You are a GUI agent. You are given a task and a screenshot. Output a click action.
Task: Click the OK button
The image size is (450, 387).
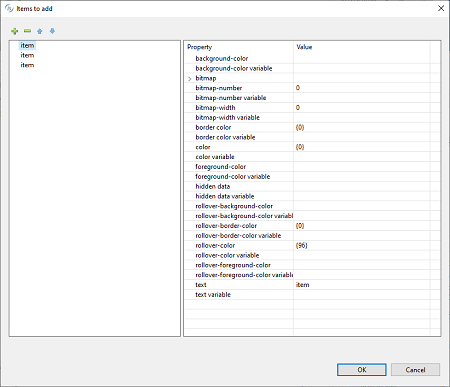362,370
